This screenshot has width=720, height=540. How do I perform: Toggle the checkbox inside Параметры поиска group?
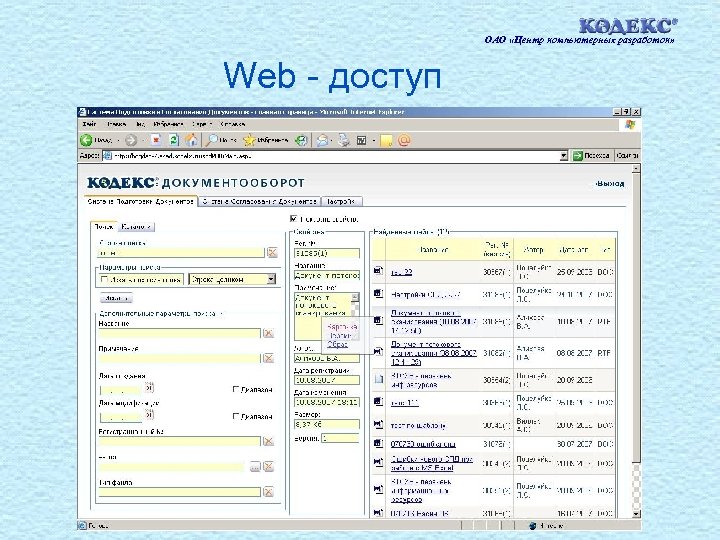coord(104,279)
